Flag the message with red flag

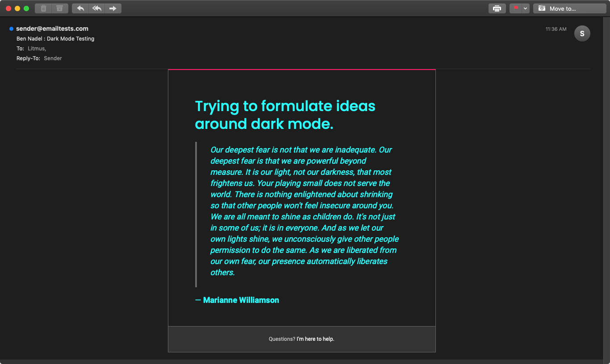pos(516,8)
